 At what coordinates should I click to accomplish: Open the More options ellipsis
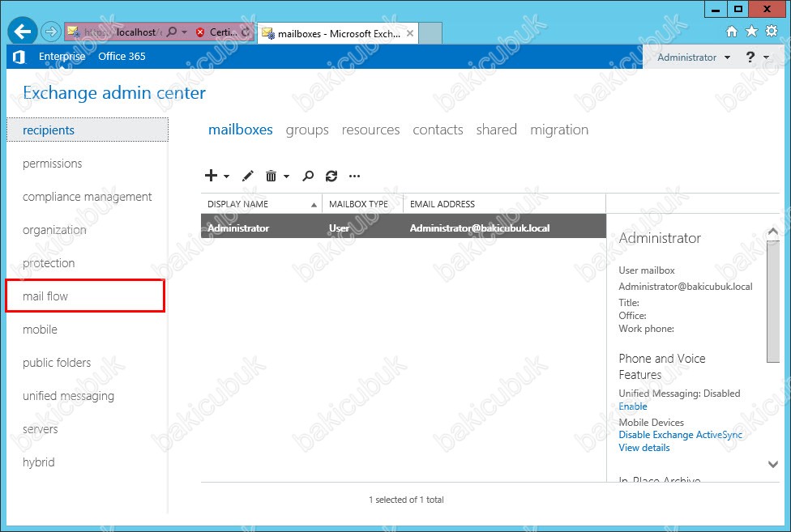coord(355,177)
